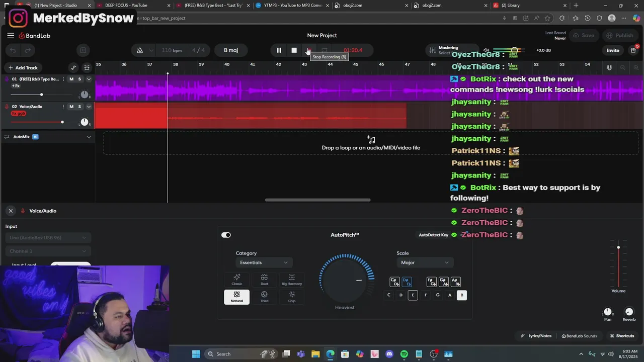
Task: Select the Chip AutoPitch preset
Action: click(292, 297)
